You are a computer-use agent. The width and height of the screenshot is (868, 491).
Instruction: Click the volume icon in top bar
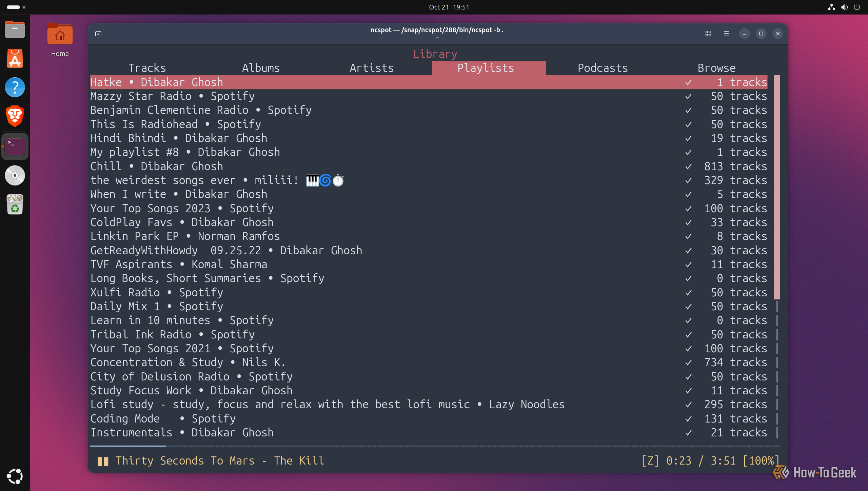pyautogui.click(x=844, y=7)
